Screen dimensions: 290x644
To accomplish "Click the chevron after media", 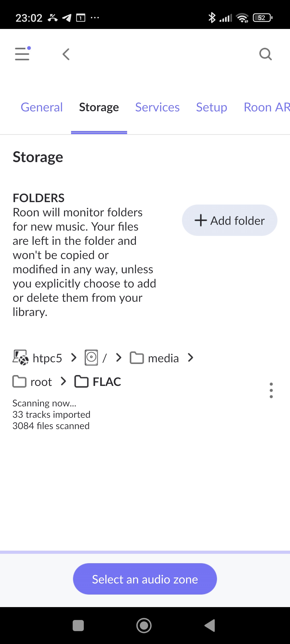I will pyautogui.click(x=191, y=357).
